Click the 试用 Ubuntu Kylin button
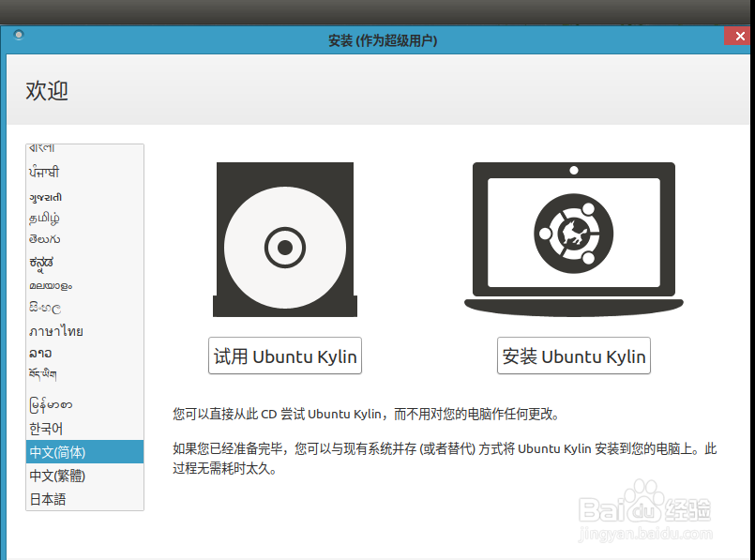 [x=285, y=356]
